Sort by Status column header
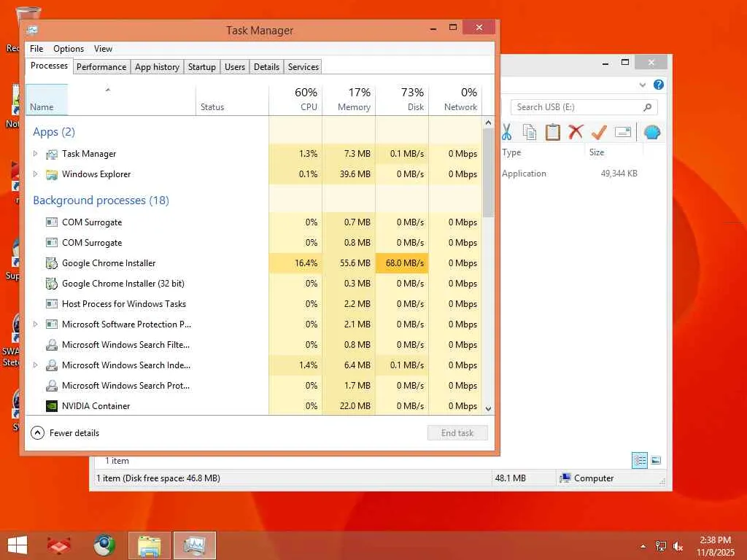 [232, 99]
